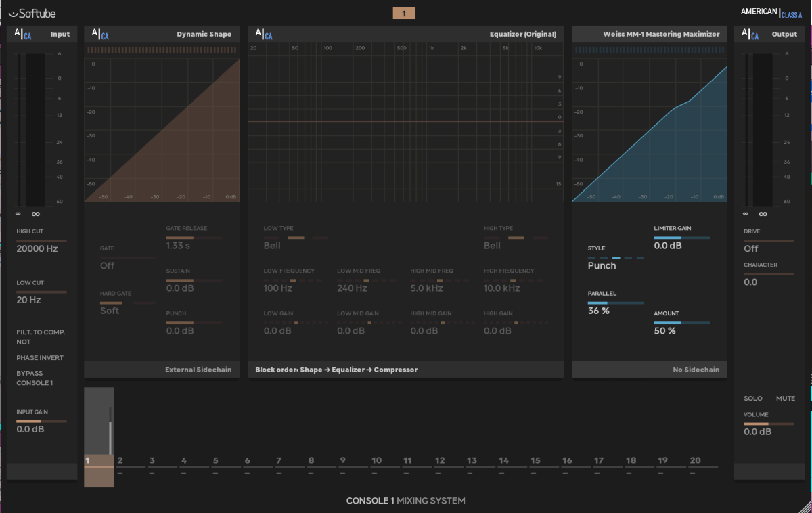Image resolution: width=812 pixels, height=513 pixels.
Task: Adjust the Punch slider
Action: (194, 323)
